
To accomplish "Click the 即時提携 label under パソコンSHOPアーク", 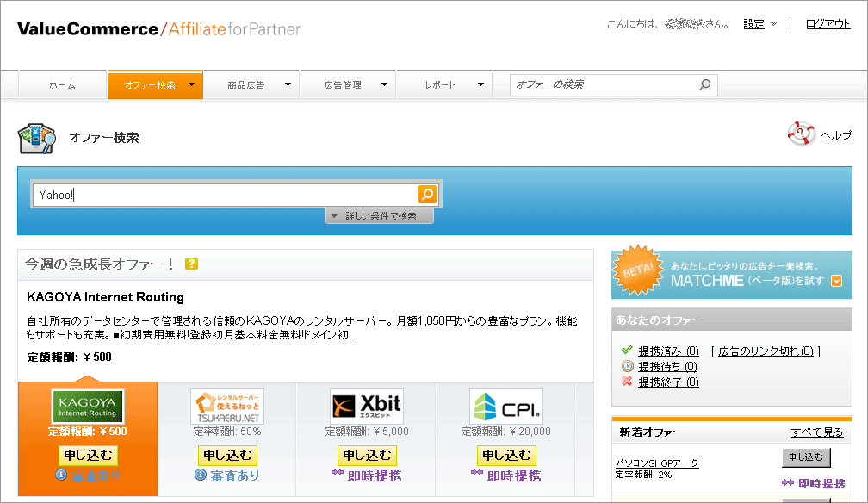I will 821,483.
